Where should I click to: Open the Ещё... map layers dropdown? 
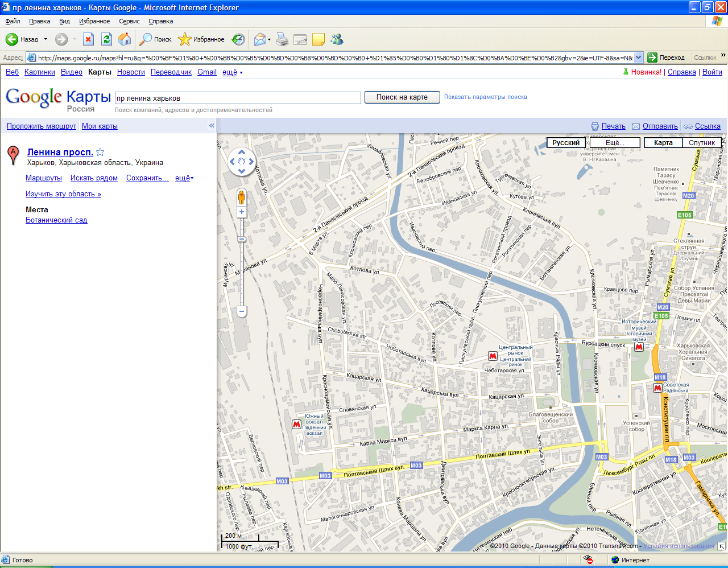click(x=615, y=143)
